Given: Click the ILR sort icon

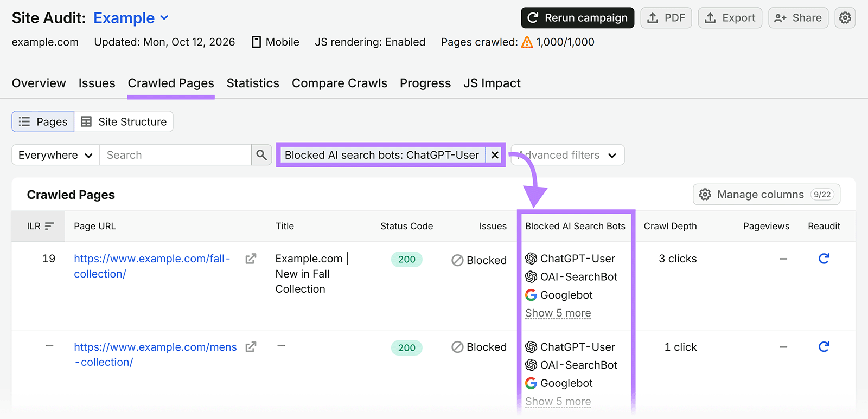Looking at the screenshot, I should click(x=49, y=226).
